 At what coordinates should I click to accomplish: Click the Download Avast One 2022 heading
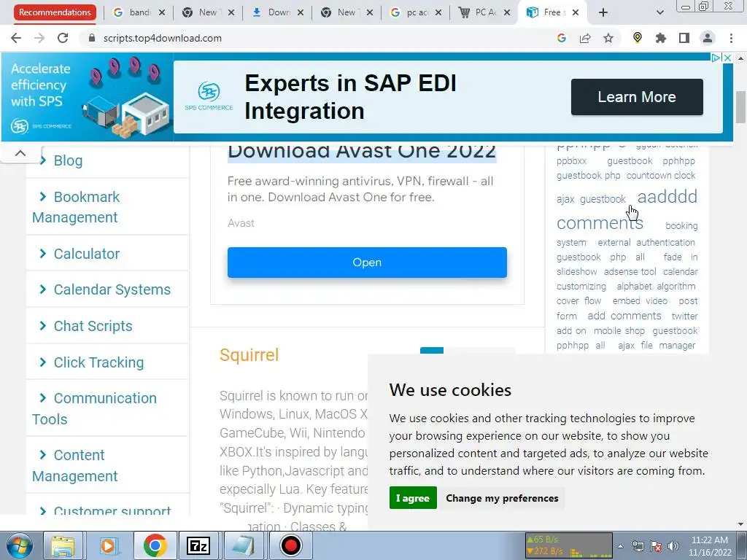tap(362, 152)
